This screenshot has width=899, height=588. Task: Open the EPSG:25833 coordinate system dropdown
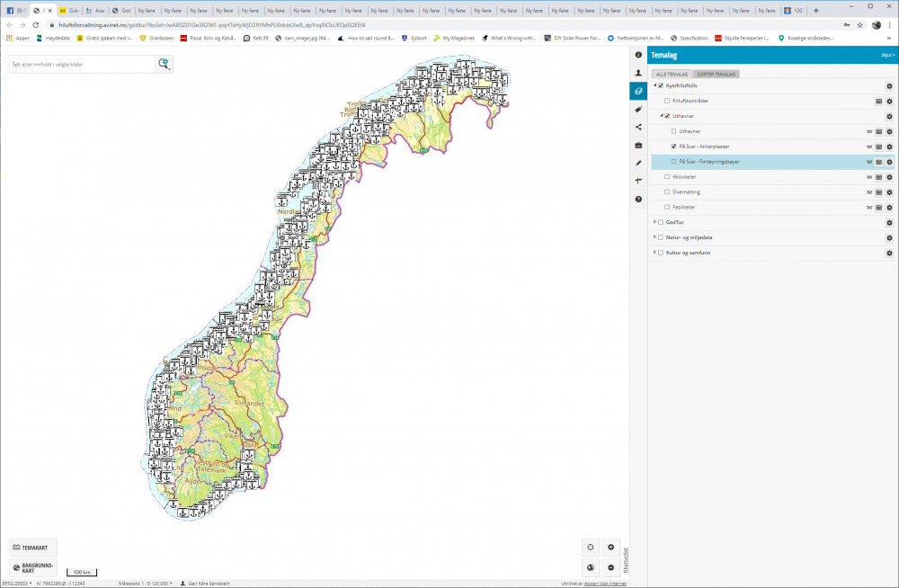tap(16, 584)
